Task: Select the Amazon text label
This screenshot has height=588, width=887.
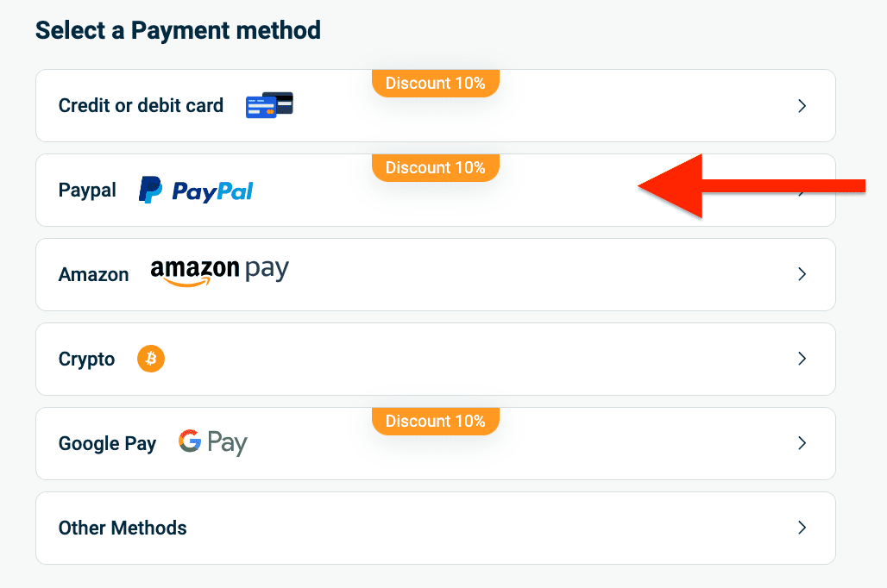Action: pos(93,275)
